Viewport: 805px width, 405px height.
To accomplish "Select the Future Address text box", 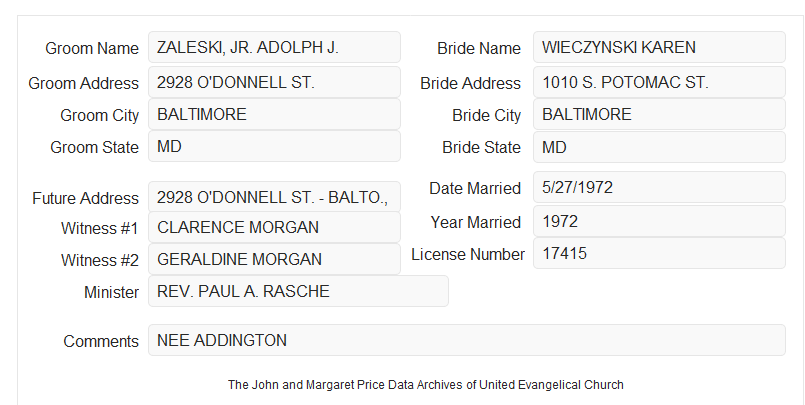I will (274, 197).
